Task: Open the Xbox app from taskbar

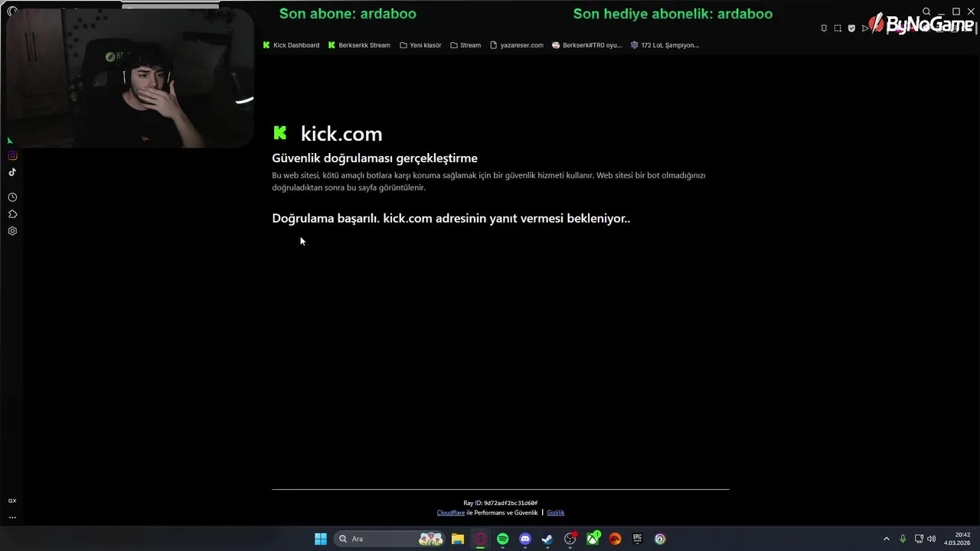Action: pyautogui.click(x=593, y=539)
